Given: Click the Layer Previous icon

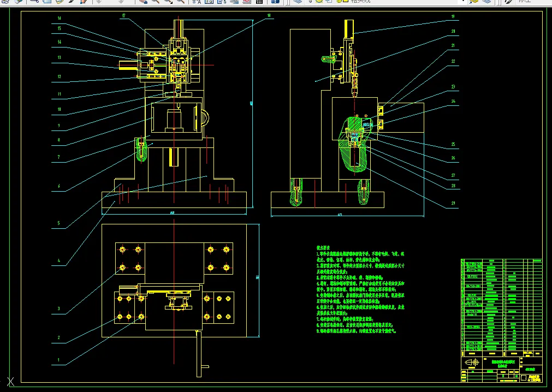Looking at the screenshot, I should [486, 2].
